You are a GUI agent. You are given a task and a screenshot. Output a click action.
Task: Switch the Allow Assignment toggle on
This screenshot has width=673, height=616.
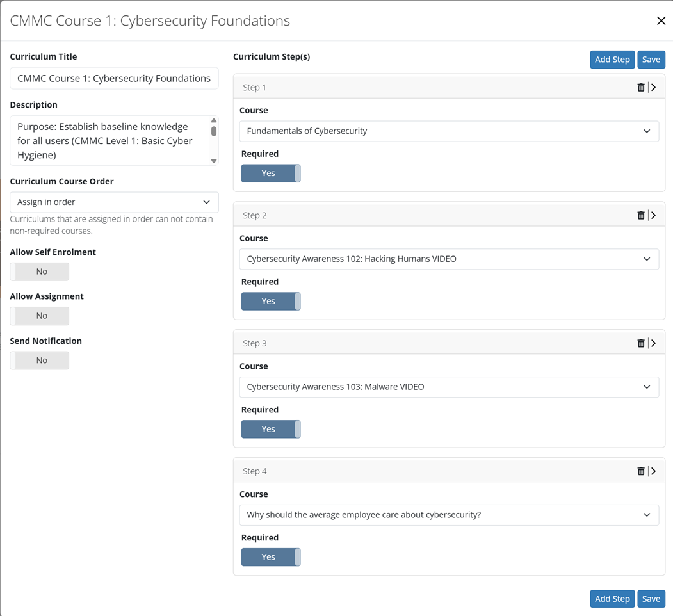[40, 316]
